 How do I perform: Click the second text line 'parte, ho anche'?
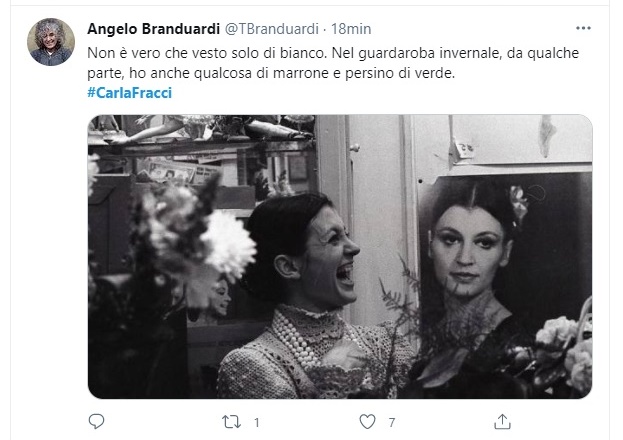[271, 73]
